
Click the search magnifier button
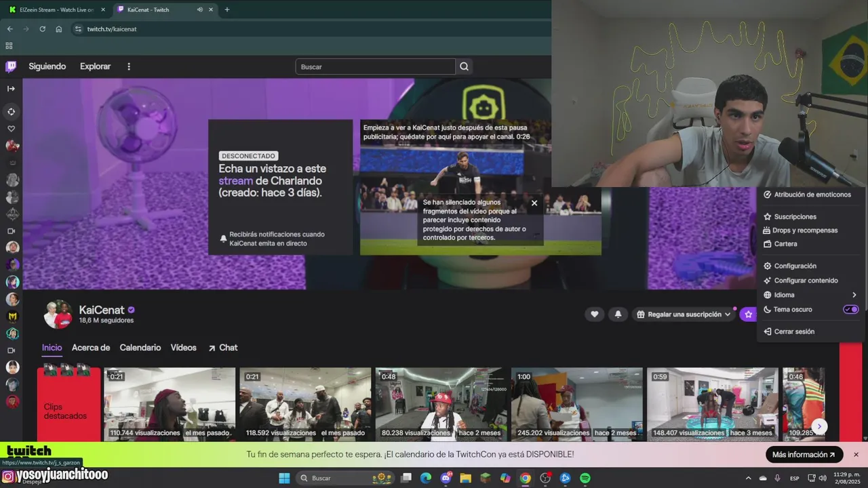click(464, 66)
